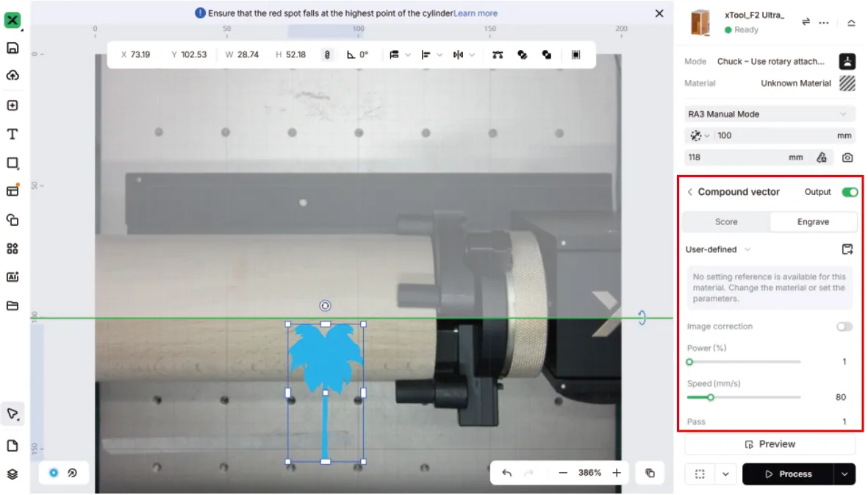Click the array grid icon
This screenshot has height=495, width=868.
point(575,54)
